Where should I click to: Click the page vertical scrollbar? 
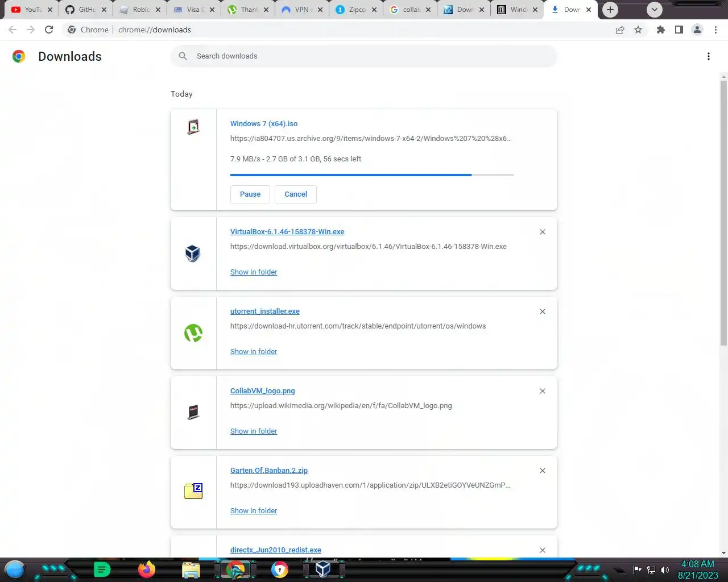coord(723,213)
